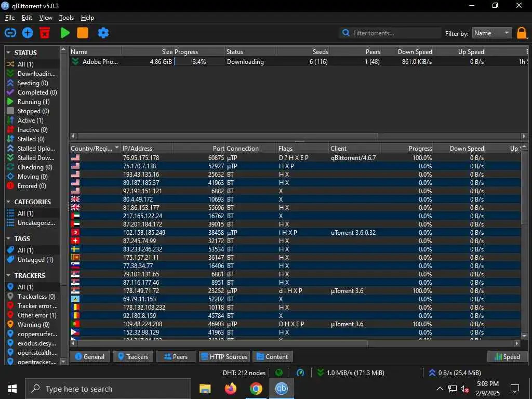
Task: Select the Completed (0) status filter
Action: click(33, 92)
